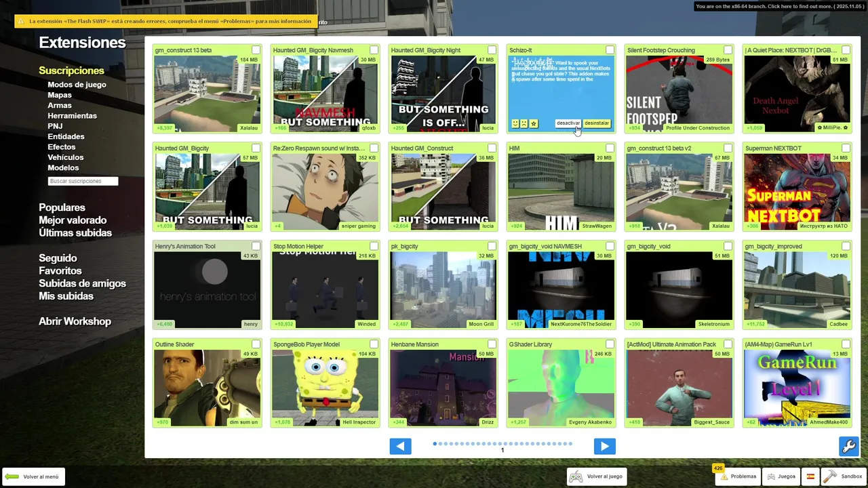Open the Seguido list

click(x=58, y=258)
